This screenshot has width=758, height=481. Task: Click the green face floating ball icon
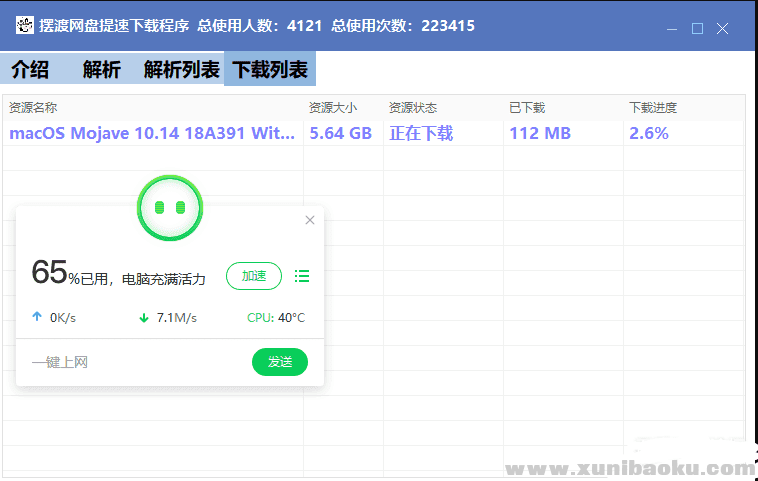169,207
